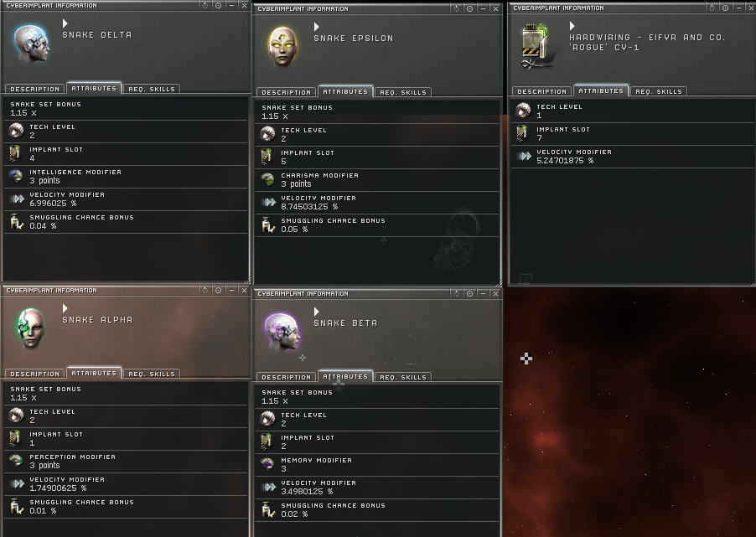The width and height of the screenshot is (756, 537).
Task: Expand the arrow beside the Hardwiring Eifyr title
Action: point(572,25)
